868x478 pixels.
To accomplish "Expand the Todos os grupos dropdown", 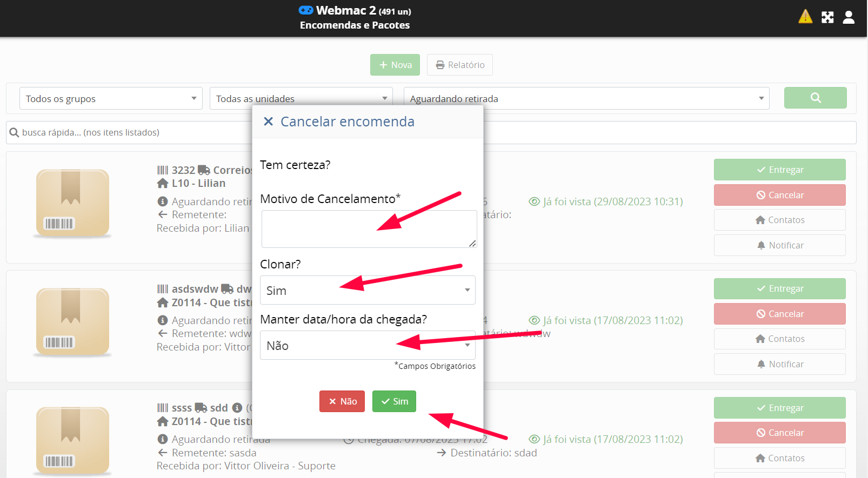I will coord(111,99).
